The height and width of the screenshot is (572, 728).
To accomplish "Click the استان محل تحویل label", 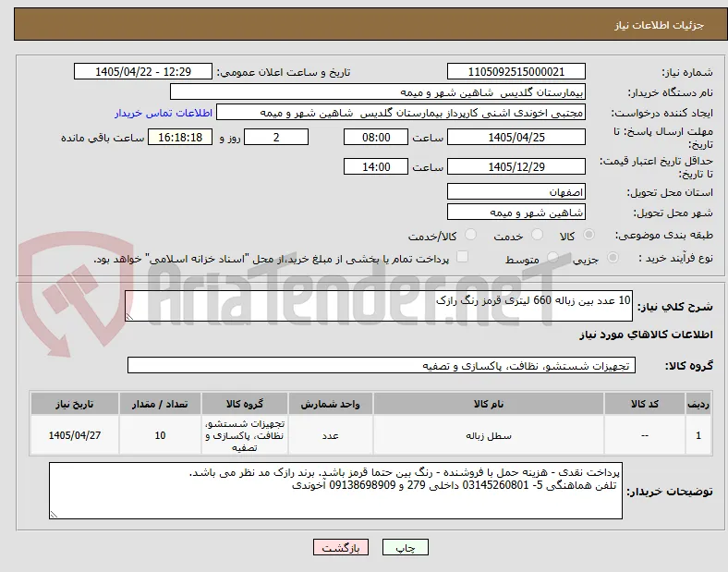I will click(670, 192).
